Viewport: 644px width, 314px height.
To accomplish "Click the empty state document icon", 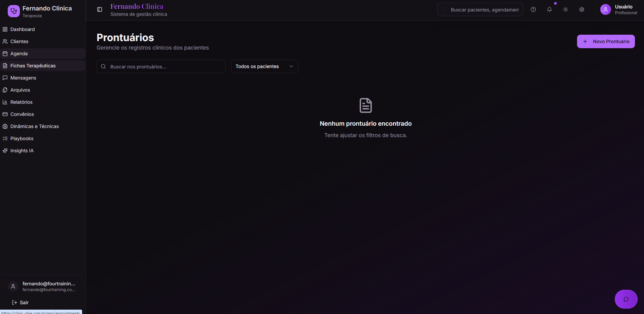I will (366, 105).
